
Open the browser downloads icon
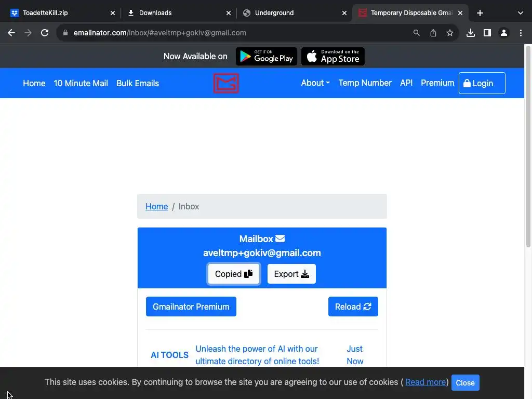point(470,33)
